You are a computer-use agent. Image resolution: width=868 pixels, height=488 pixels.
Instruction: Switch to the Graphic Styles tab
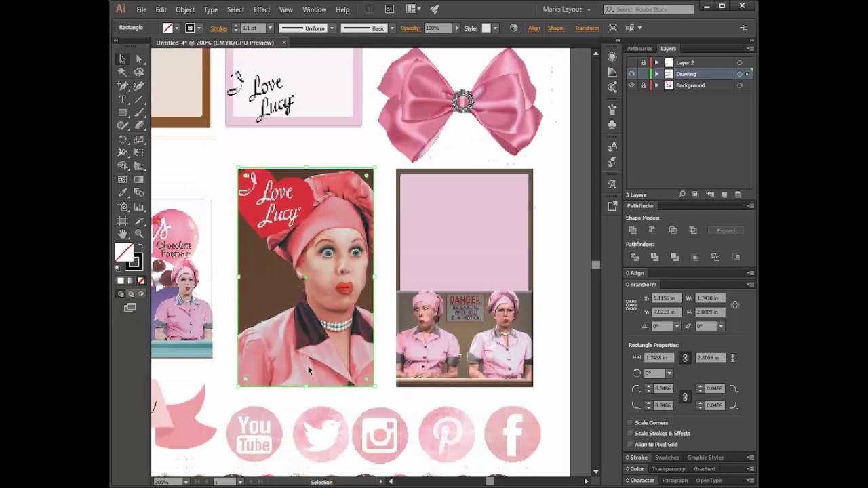(705, 457)
